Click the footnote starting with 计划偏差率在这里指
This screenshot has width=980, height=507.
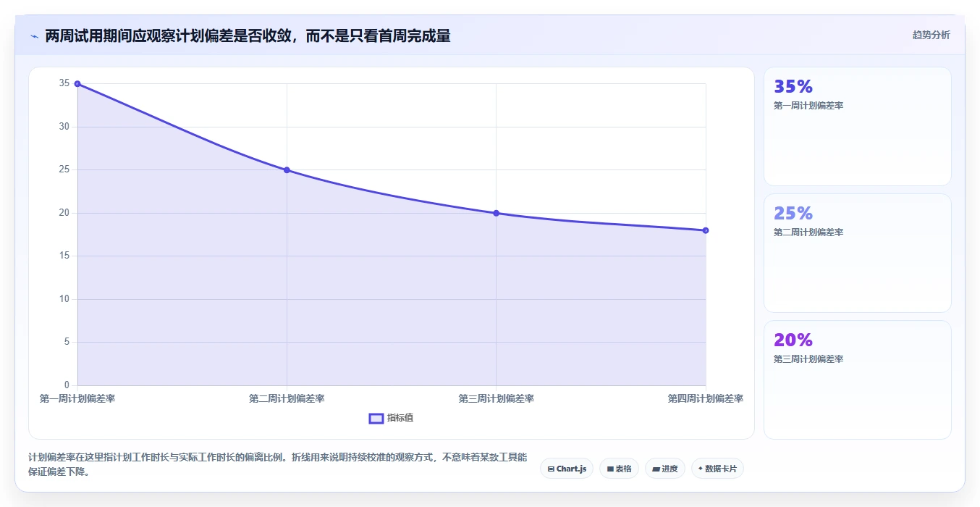pos(278,465)
